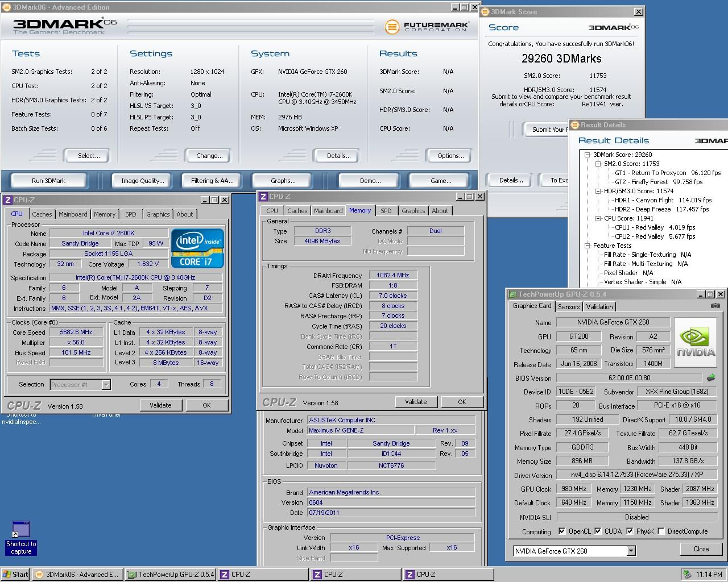This screenshot has width=728, height=582.
Task: Switch to the Validation tab in GPU-Z
Action: [x=599, y=306]
